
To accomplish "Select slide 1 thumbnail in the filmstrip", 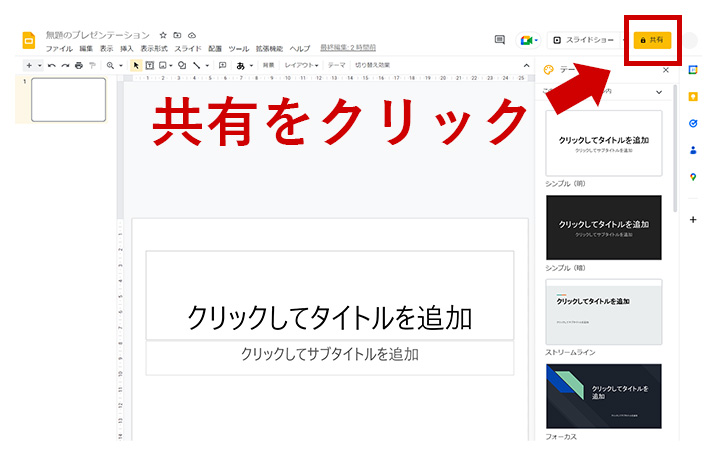I will pos(68,100).
